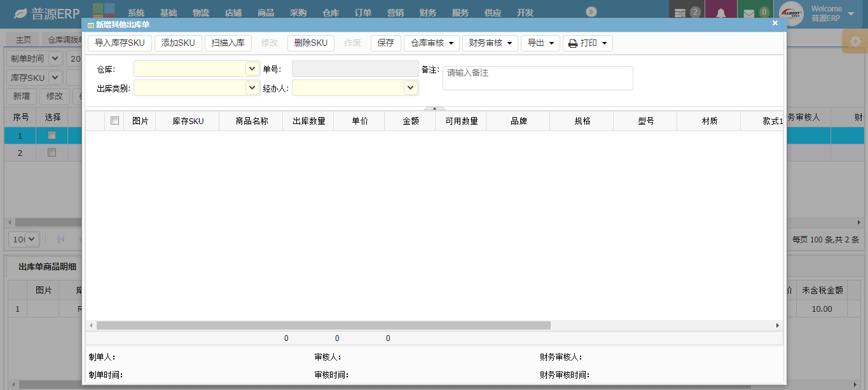This screenshot has width=868, height=390.
Task: Click the 删除SKU button
Action: [311, 43]
